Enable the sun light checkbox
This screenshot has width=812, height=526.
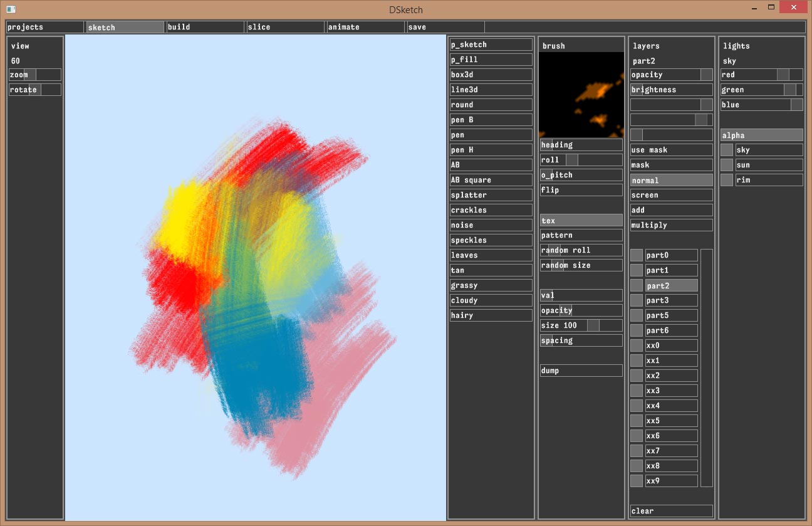tap(727, 165)
